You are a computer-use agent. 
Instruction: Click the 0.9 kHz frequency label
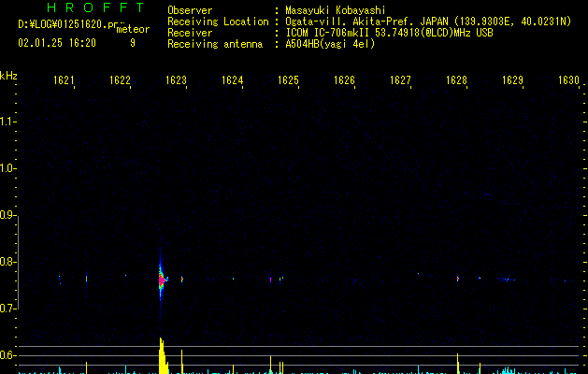(7, 215)
